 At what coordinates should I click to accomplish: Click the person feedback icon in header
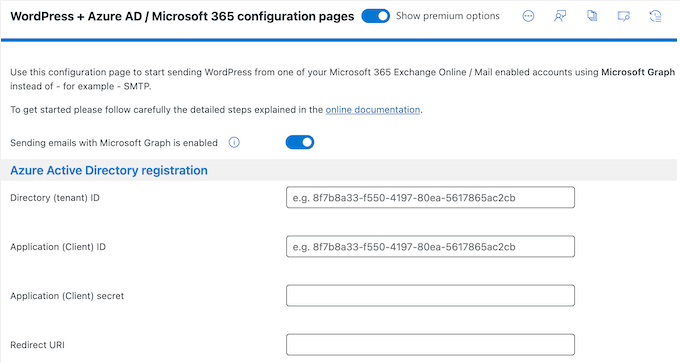(x=560, y=16)
